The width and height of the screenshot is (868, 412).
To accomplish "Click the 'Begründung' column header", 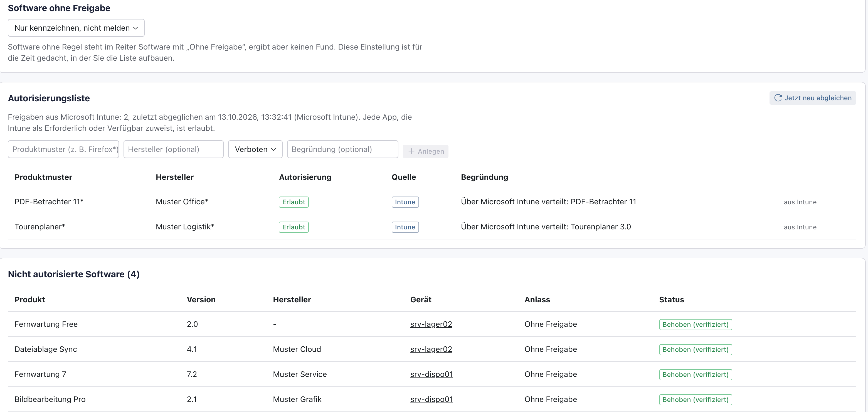I will (x=484, y=177).
